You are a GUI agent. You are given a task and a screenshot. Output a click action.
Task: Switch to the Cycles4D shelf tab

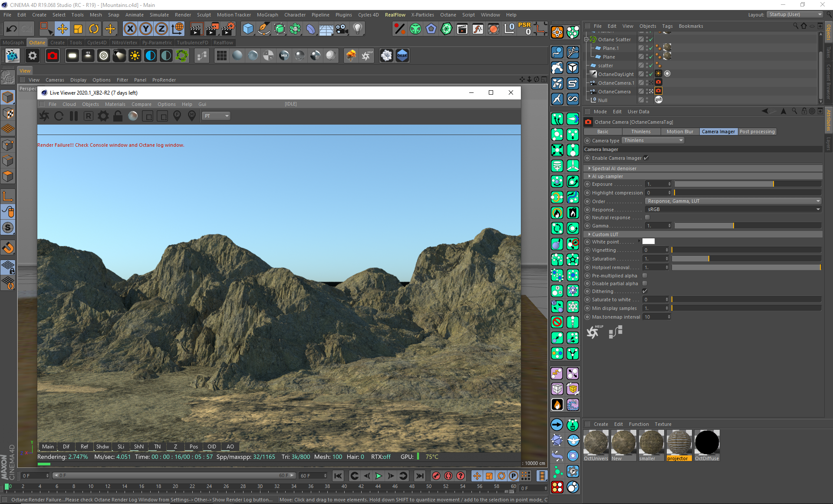[x=97, y=43]
